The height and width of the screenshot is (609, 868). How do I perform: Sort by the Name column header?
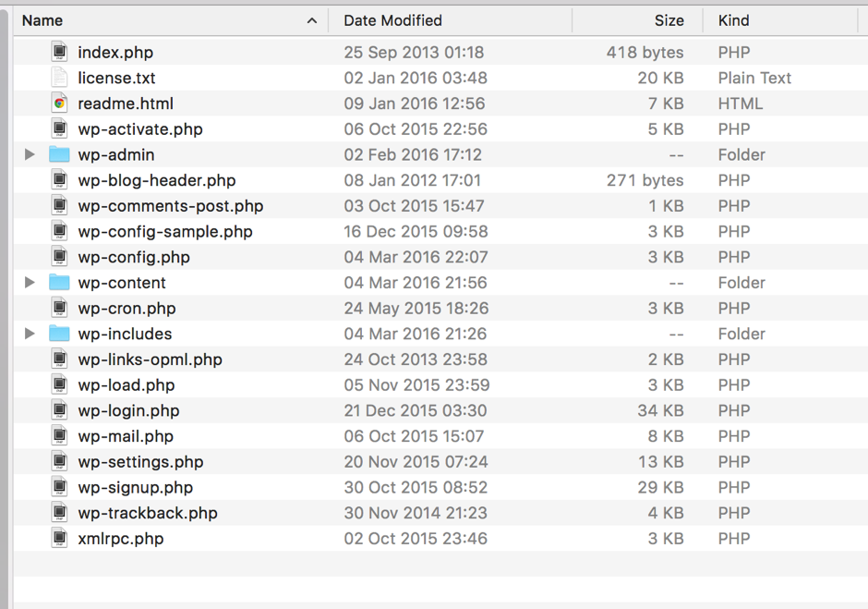[42, 20]
